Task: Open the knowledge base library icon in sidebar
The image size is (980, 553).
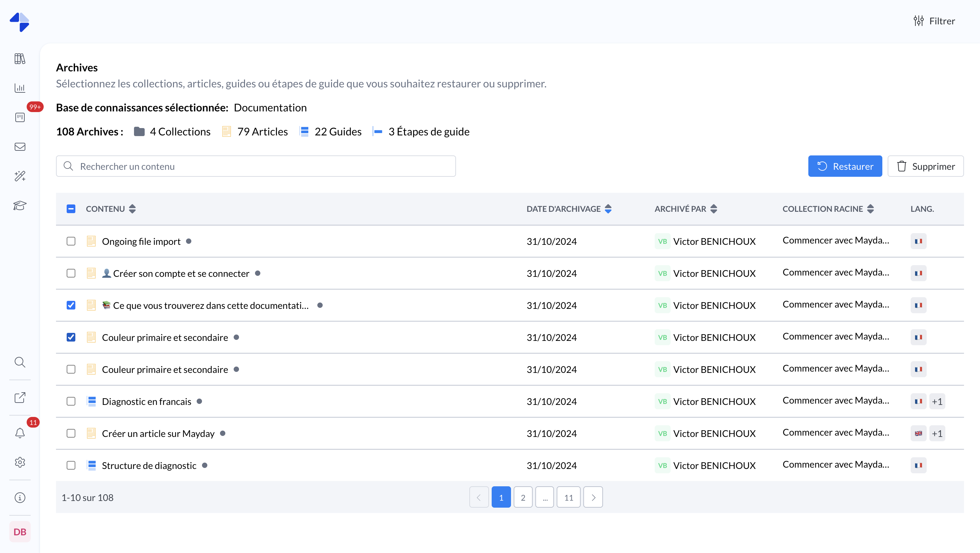Action: coord(19,59)
